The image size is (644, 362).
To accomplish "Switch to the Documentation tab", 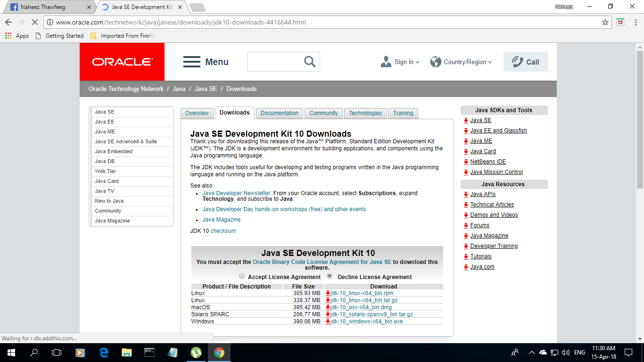I will [x=279, y=113].
